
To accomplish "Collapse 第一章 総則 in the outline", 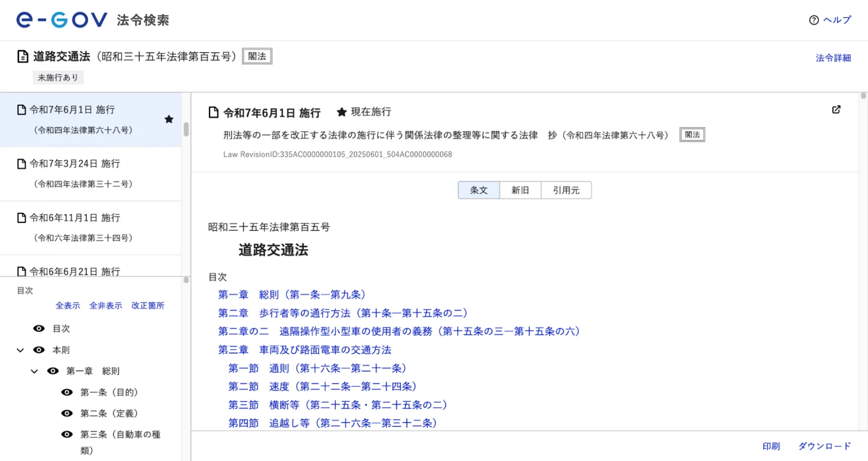I will pyautogui.click(x=34, y=371).
